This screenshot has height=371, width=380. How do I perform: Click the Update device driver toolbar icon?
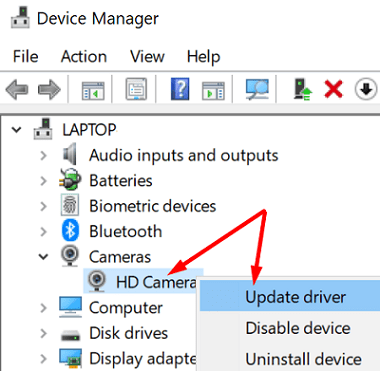(303, 89)
